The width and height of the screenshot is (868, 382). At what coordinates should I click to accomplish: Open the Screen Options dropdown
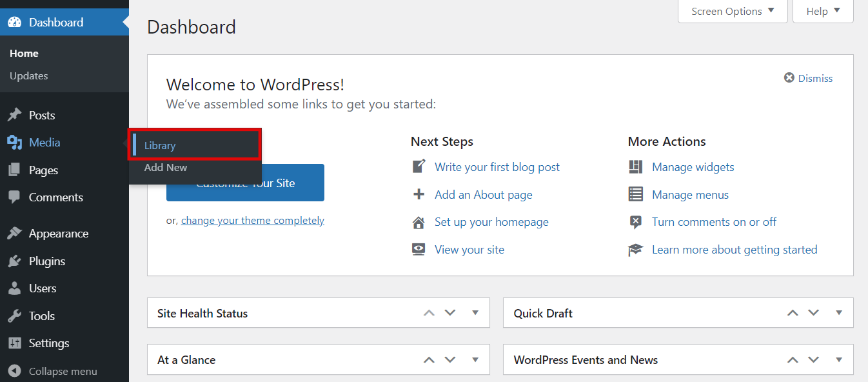733,11
